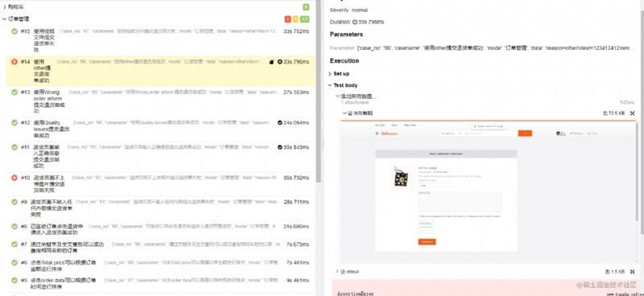Click the clock icon beside Duration

tap(355, 22)
